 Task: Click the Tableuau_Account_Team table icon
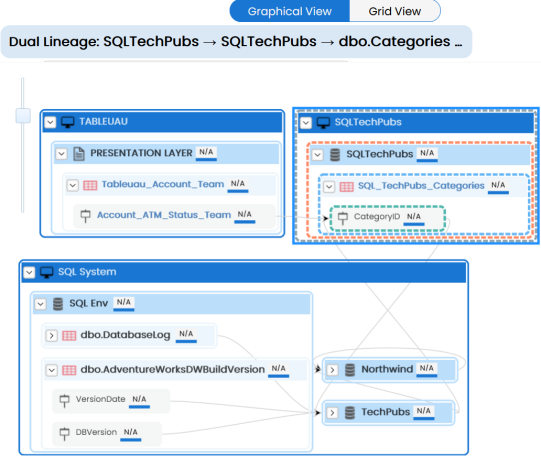(90, 186)
